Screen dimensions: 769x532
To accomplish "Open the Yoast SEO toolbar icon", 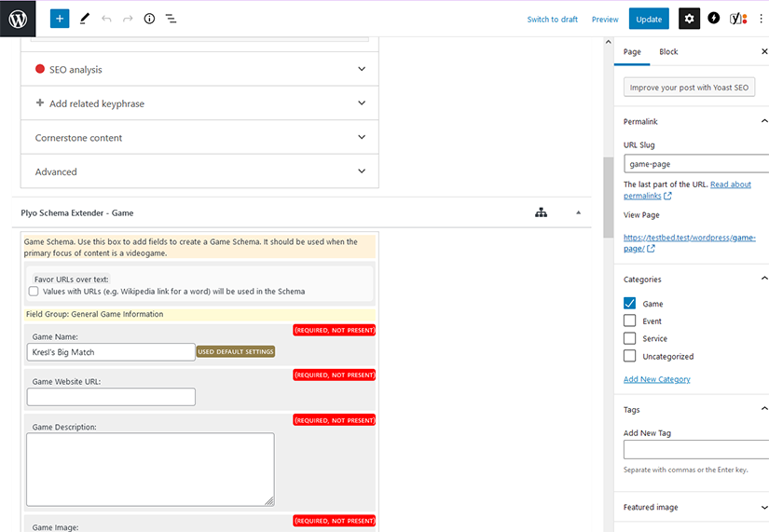I will click(737, 19).
